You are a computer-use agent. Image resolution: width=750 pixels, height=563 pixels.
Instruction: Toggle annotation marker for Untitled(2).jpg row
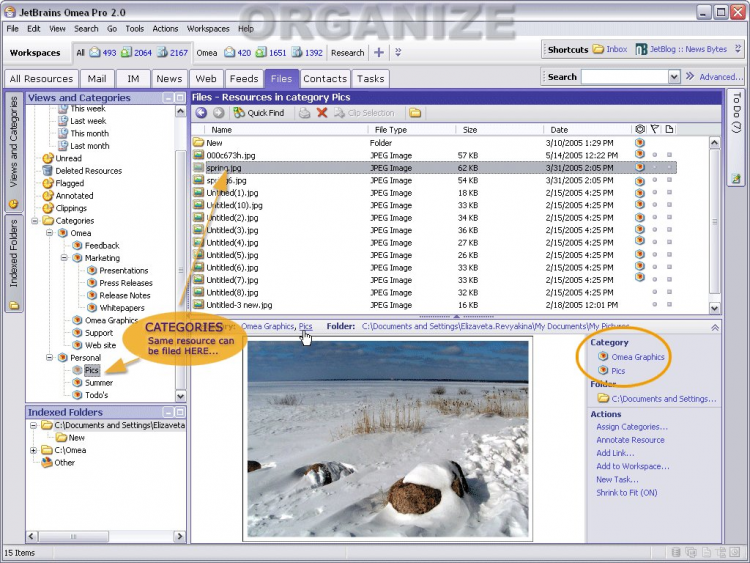(x=669, y=217)
